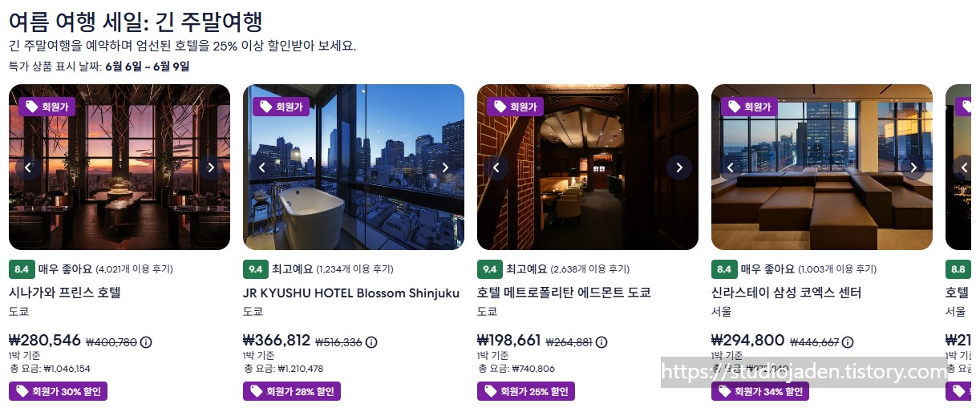The image size is (980, 420).
Task: Show next photo of JR KYUSHU HOTEL Blossom Shinjuku
Action: [x=445, y=168]
